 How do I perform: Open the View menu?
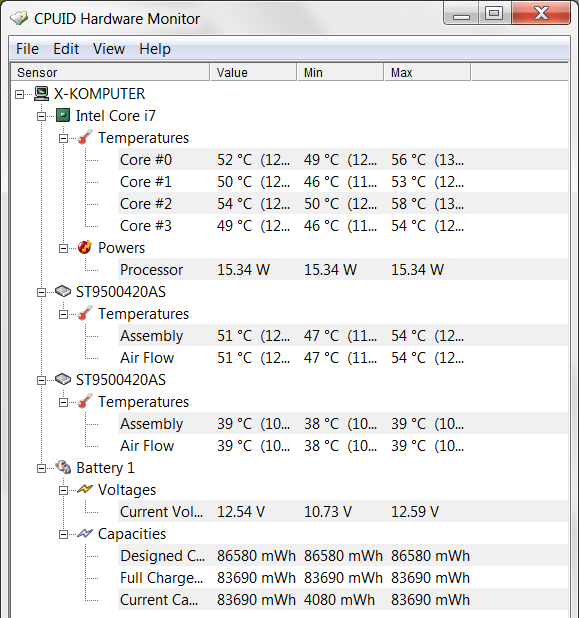click(x=109, y=49)
